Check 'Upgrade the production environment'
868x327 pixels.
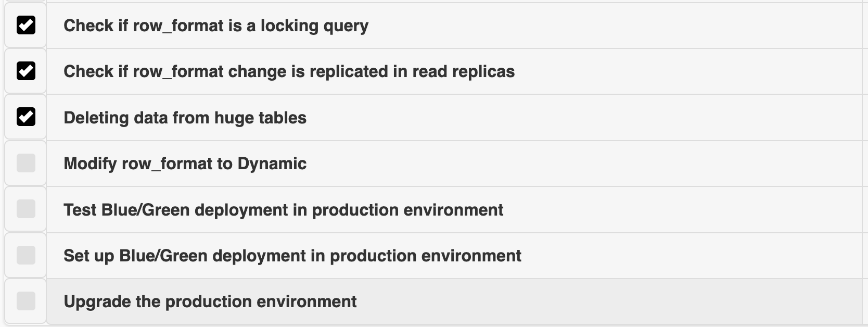26,301
